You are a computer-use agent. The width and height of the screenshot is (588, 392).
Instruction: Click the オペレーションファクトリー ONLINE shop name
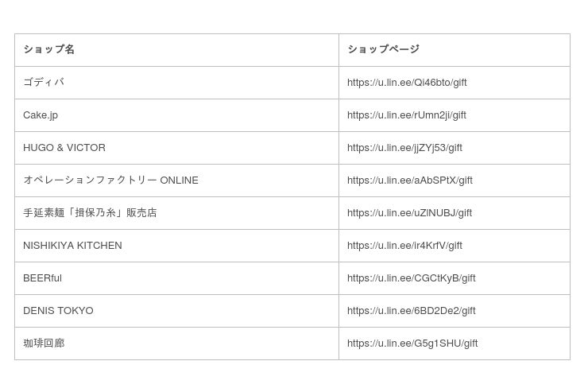[110, 180]
